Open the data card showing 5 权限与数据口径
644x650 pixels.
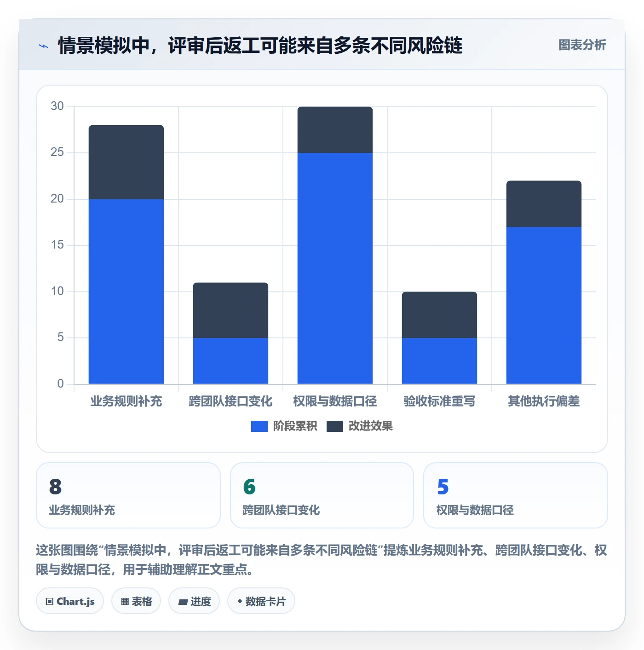(516, 495)
